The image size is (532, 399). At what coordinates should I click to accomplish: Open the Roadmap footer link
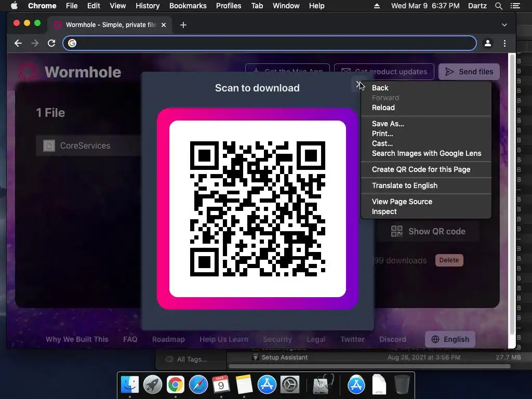(168, 339)
